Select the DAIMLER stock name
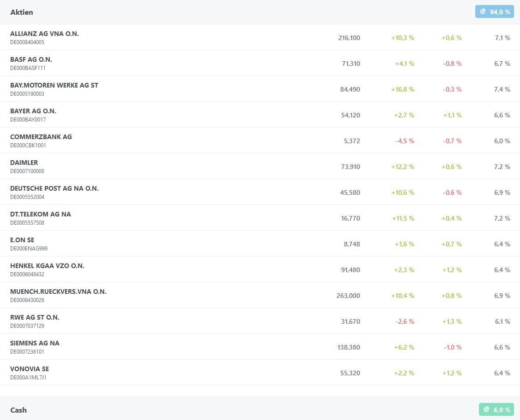This screenshot has width=520, height=420. [x=24, y=163]
